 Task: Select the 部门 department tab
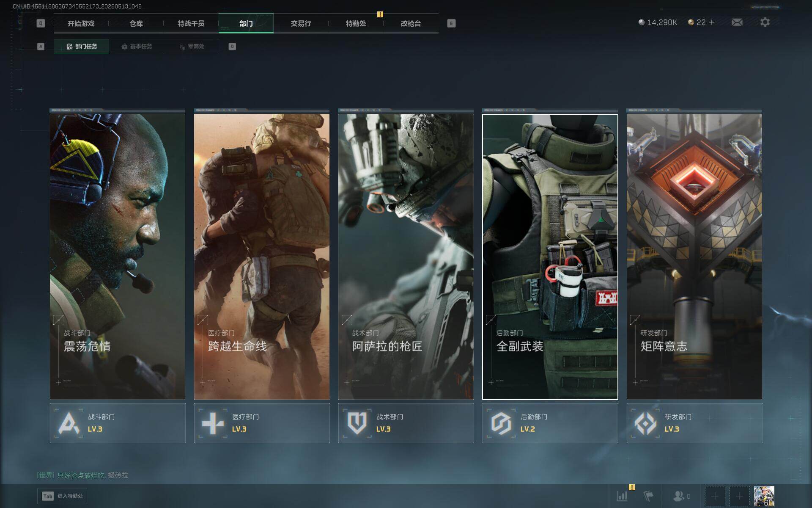246,23
